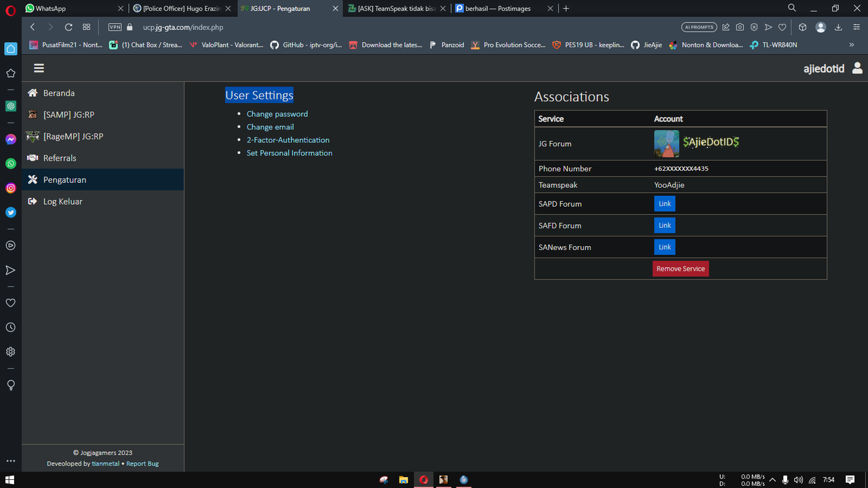Click the lightbulb icon in the sidebar
This screenshot has height=488, width=868.
[x=11, y=385]
